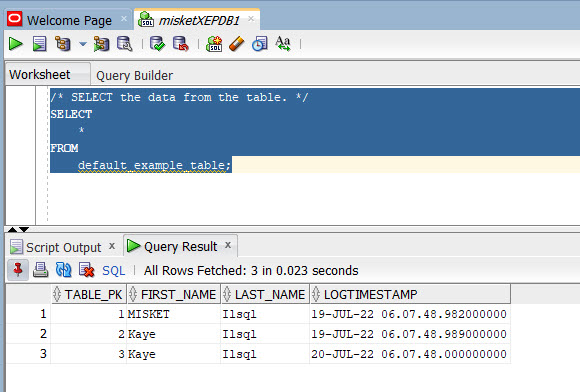Close the Welcome Page tab

pyautogui.click(x=124, y=18)
